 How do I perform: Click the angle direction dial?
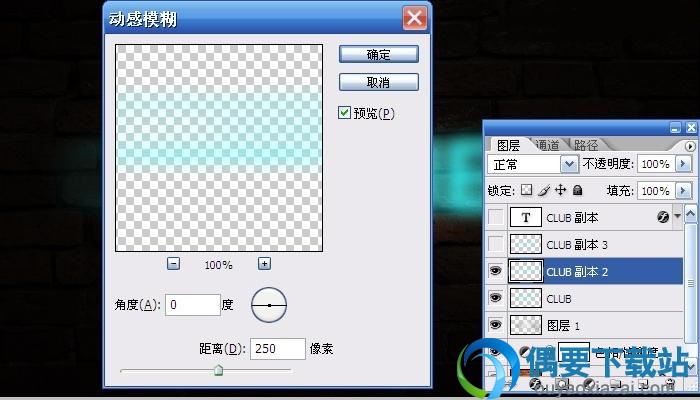[x=269, y=305]
